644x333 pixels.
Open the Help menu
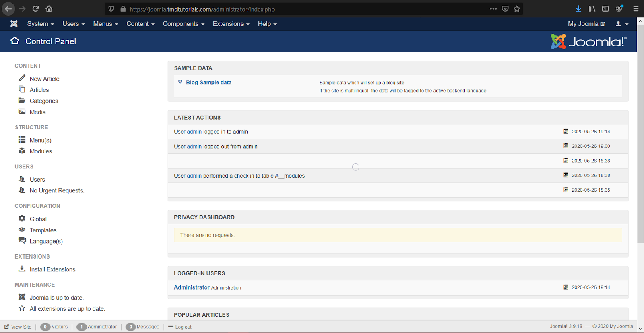267,24
